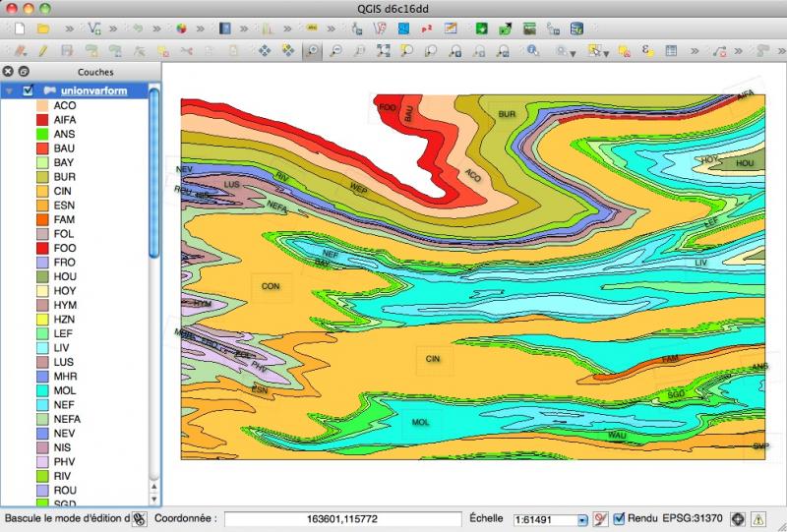Open the attribute table

click(671, 50)
